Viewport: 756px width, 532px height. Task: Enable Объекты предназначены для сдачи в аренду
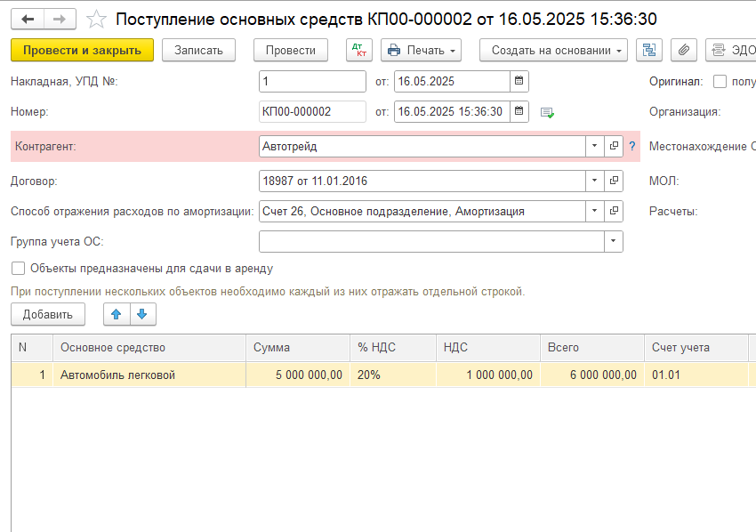[19, 268]
